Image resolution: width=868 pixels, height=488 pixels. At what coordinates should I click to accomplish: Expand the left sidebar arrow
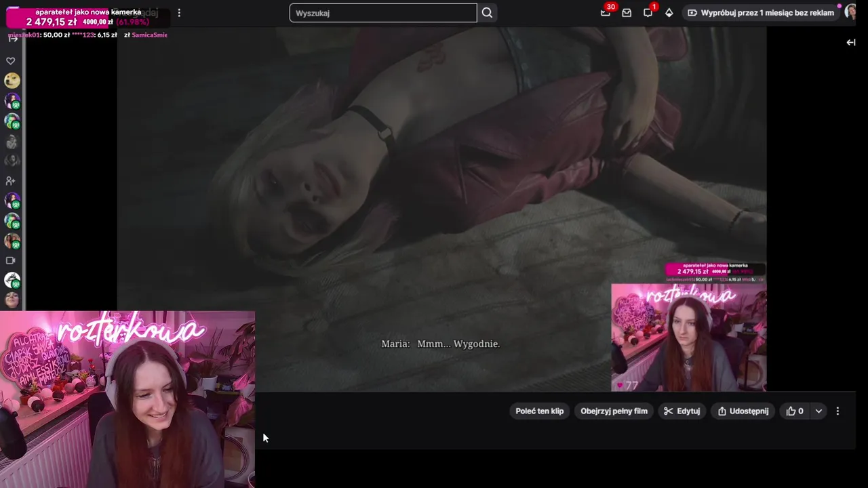coord(12,39)
